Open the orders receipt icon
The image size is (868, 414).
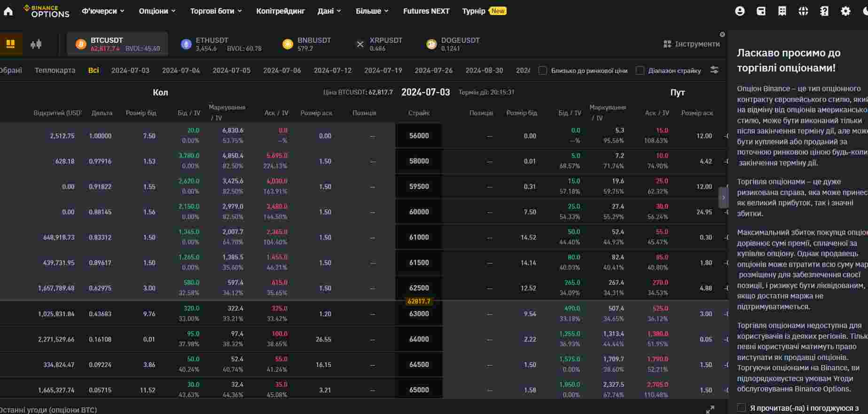point(782,11)
